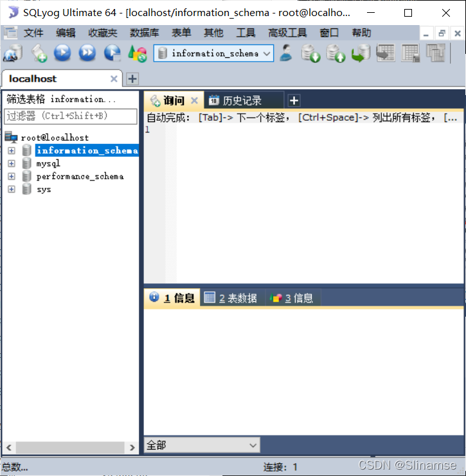This screenshot has height=476, width=466.
Task: Click the SQLyog child window menu icon
Action: 10,33
